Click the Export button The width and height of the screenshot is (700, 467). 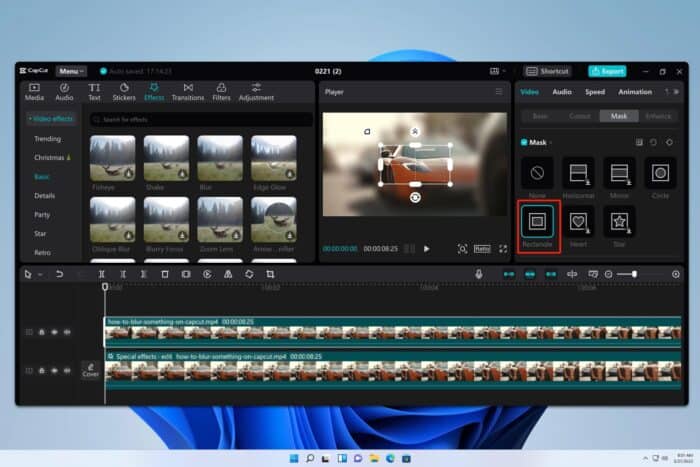coord(607,72)
